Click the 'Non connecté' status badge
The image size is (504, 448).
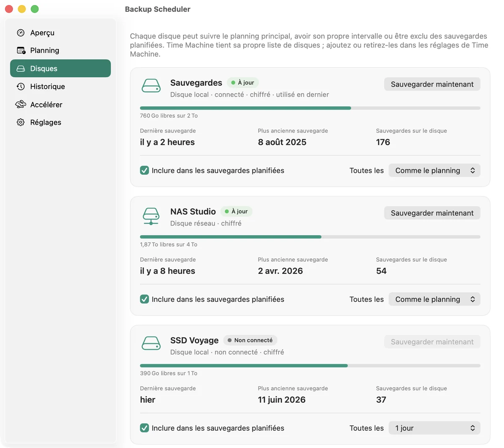click(250, 341)
